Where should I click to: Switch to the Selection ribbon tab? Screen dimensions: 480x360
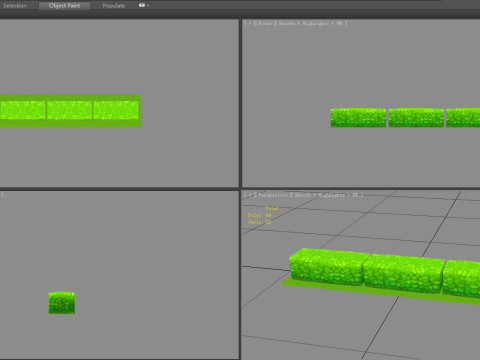pos(15,6)
